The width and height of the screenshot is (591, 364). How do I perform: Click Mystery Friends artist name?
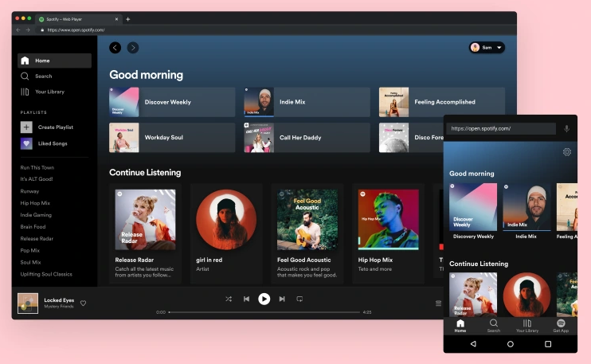[x=59, y=307]
